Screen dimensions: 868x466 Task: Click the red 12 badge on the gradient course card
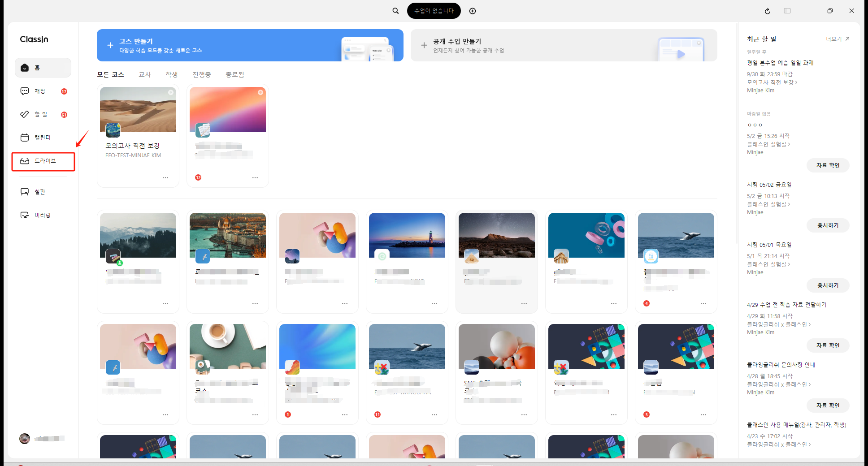198,177
